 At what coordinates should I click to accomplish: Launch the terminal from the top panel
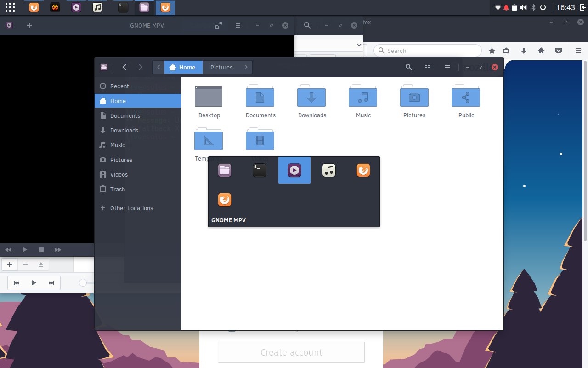click(x=122, y=7)
